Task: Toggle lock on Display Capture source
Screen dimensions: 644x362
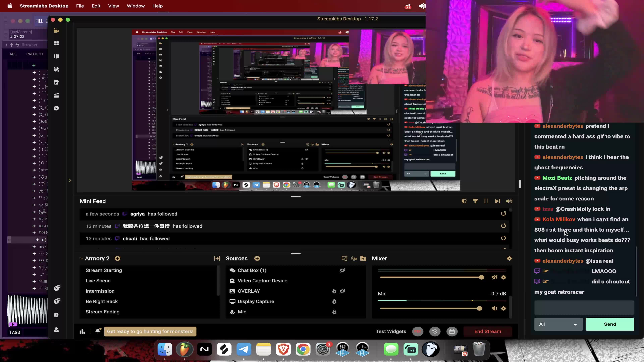Action: [x=334, y=301]
